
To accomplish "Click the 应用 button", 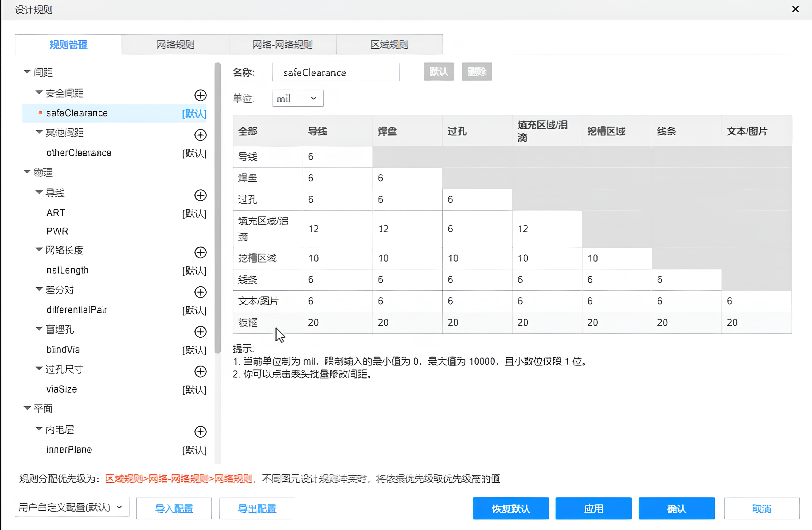I will (x=593, y=509).
